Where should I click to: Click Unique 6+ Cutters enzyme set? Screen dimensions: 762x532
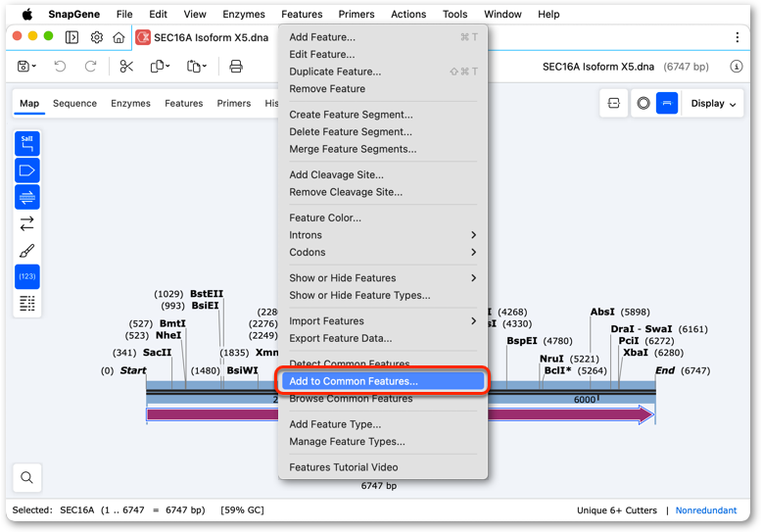617,510
